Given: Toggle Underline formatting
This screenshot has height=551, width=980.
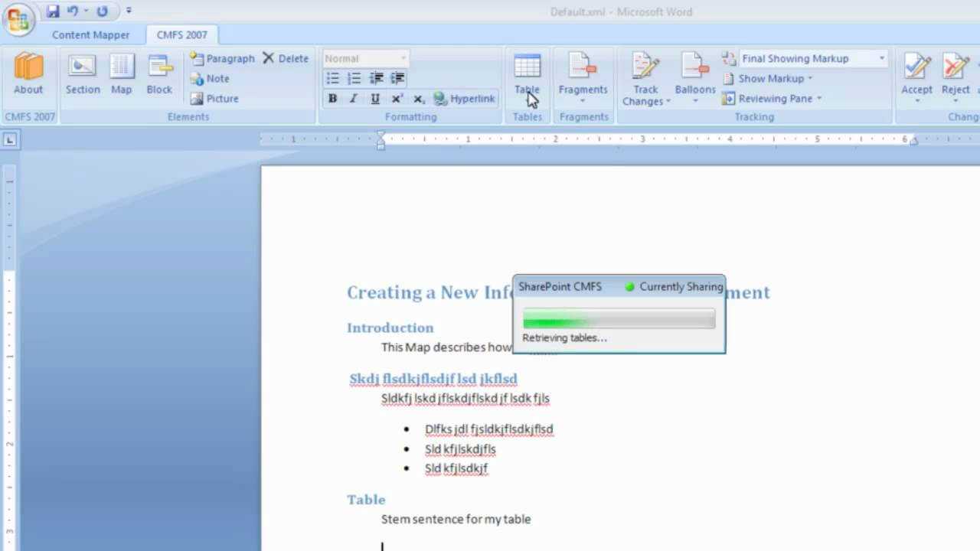Looking at the screenshot, I should point(375,99).
